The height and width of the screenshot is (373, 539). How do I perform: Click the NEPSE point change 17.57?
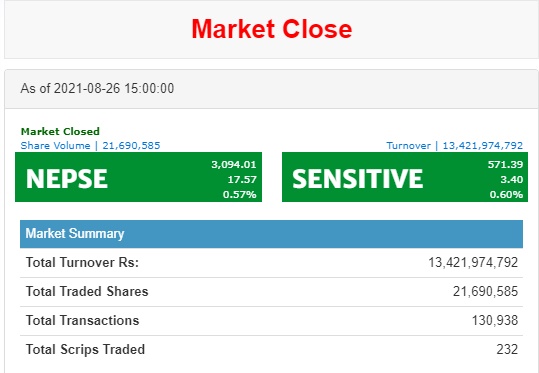click(242, 179)
